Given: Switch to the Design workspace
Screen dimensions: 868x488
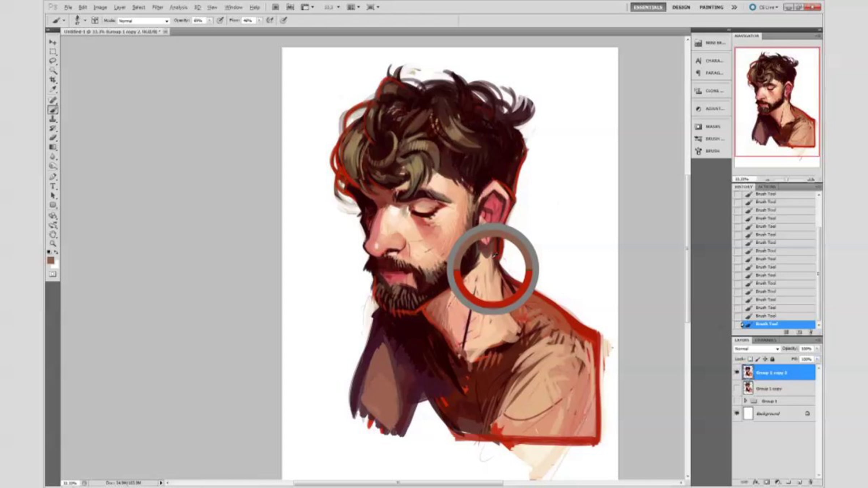Looking at the screenshot, I should 681,7.
